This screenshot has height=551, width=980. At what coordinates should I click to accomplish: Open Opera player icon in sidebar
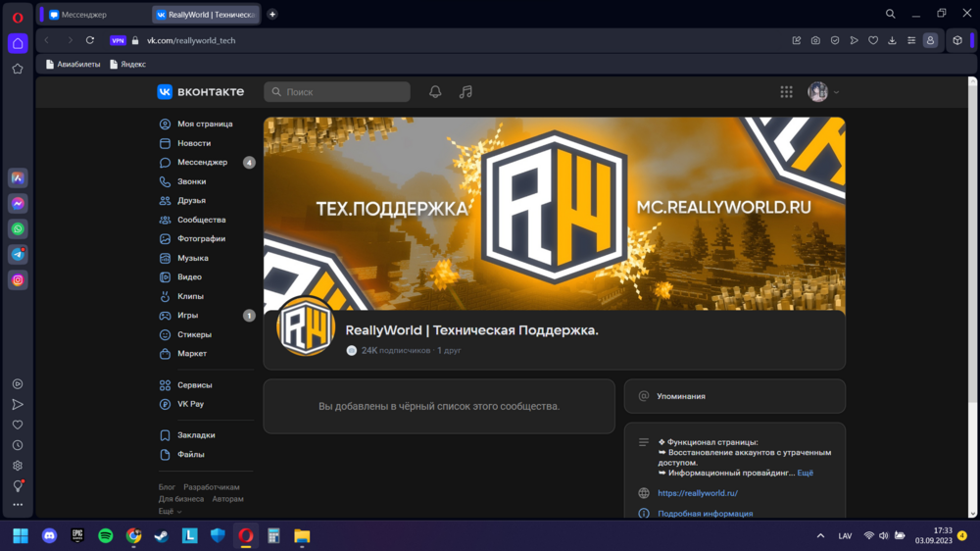coord(18,384)
